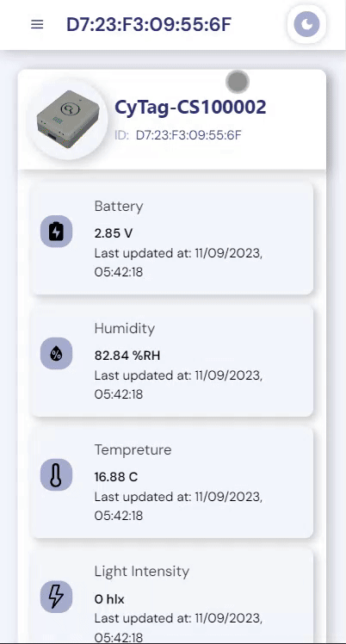Open the hamburger navigation menu

point(37,25)
